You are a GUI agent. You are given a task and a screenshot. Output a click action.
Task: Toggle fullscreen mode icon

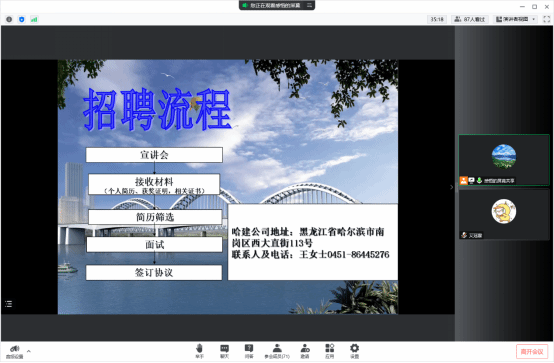tap(547, 19)
